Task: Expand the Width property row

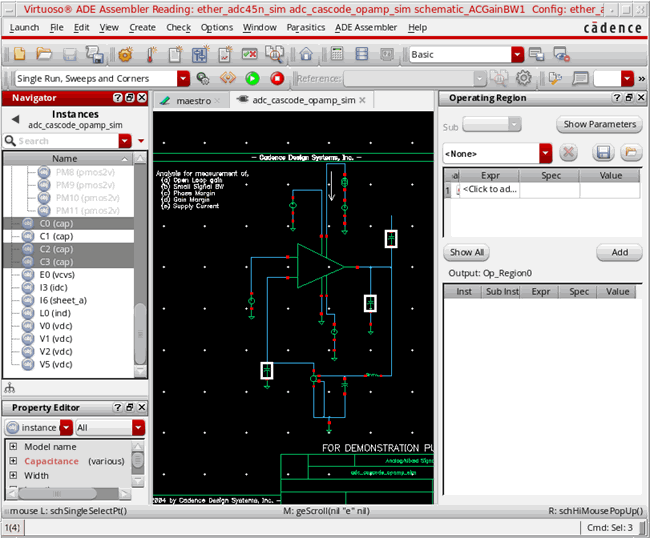Action: pyautogui.click(x=13, y=476)
